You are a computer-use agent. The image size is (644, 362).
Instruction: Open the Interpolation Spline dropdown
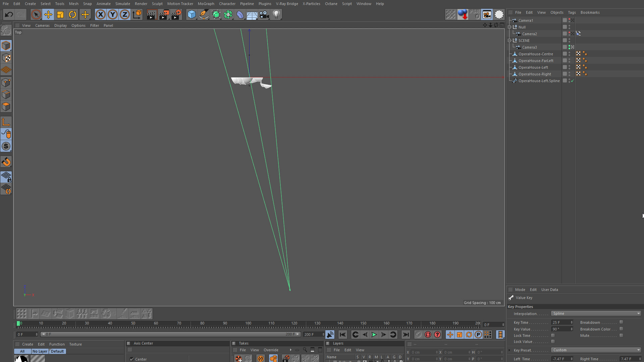596,314
